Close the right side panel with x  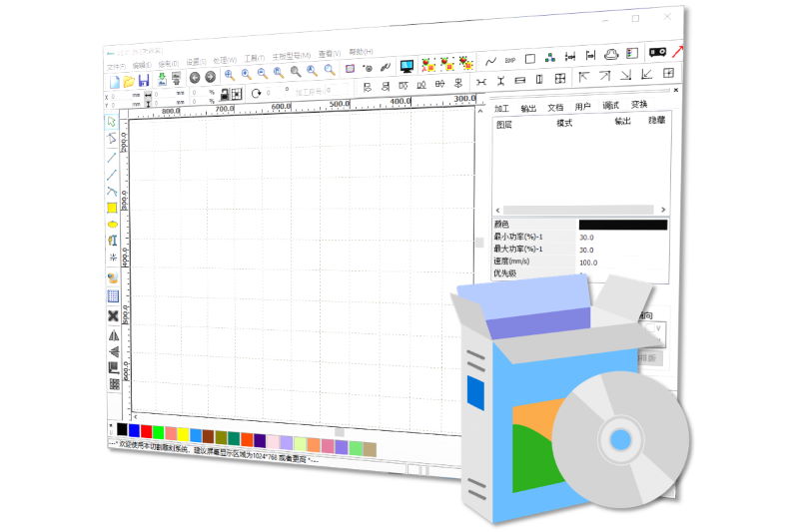(676, 90)
